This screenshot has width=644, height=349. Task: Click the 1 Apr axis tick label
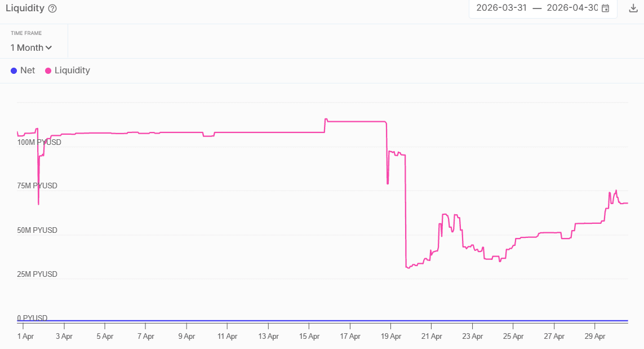click(25, 336)
